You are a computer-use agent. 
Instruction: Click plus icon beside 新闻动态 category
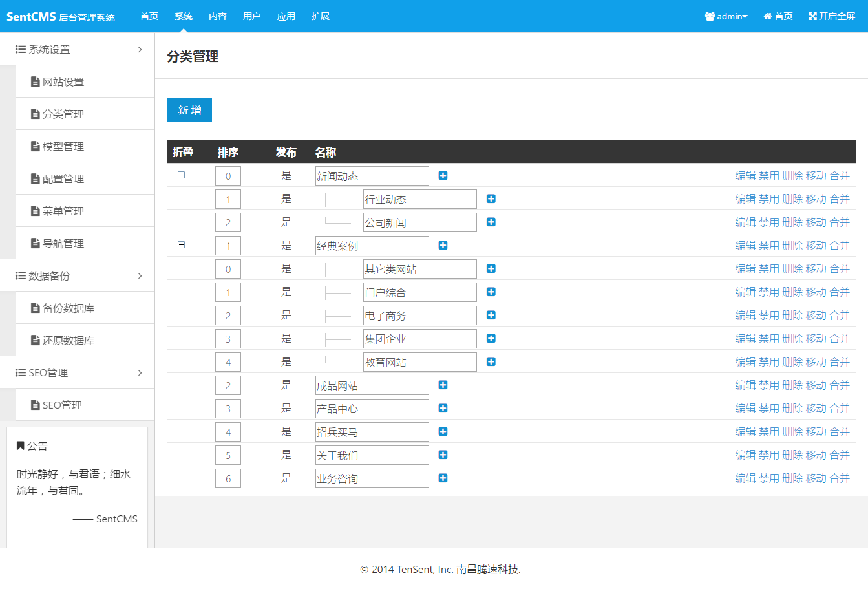point(443,175)
